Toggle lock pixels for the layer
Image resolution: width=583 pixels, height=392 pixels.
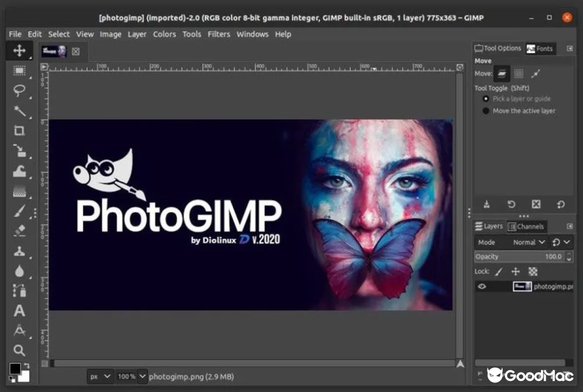[x=498, y=271]
